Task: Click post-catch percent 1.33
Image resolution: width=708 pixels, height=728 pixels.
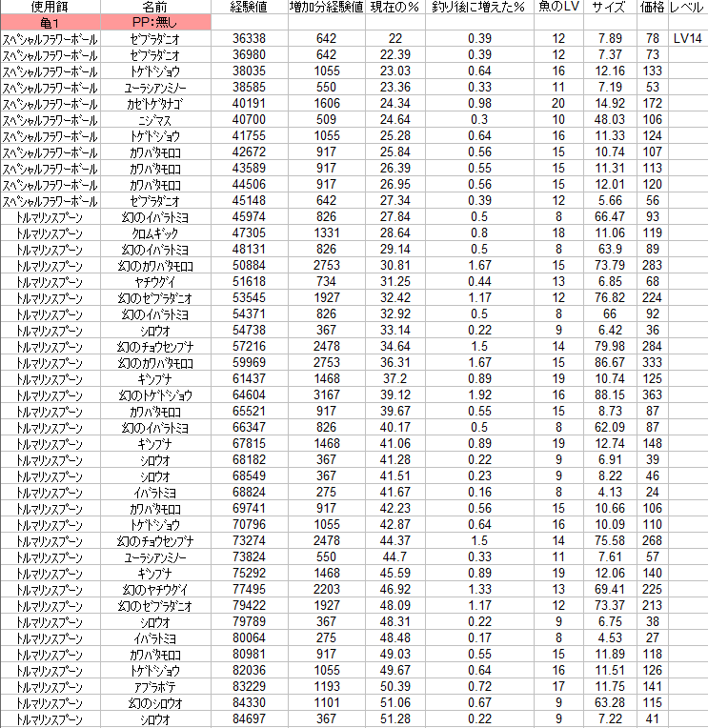Action: (479, 590)
